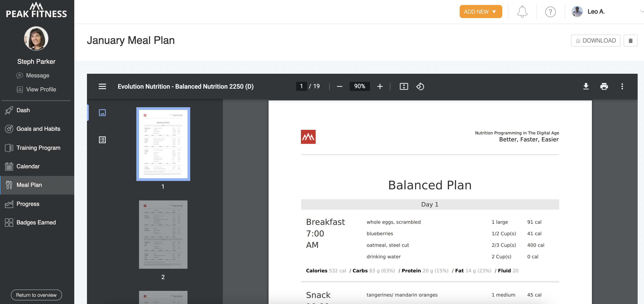Open notifications bell icon
The image size is (644, 304).
pos(522,12)
